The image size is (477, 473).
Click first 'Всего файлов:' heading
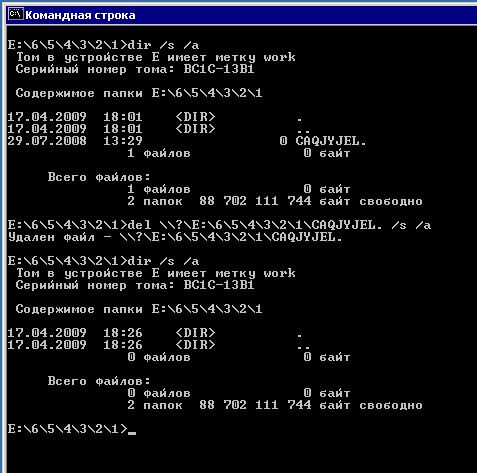(x=99, y=177)
